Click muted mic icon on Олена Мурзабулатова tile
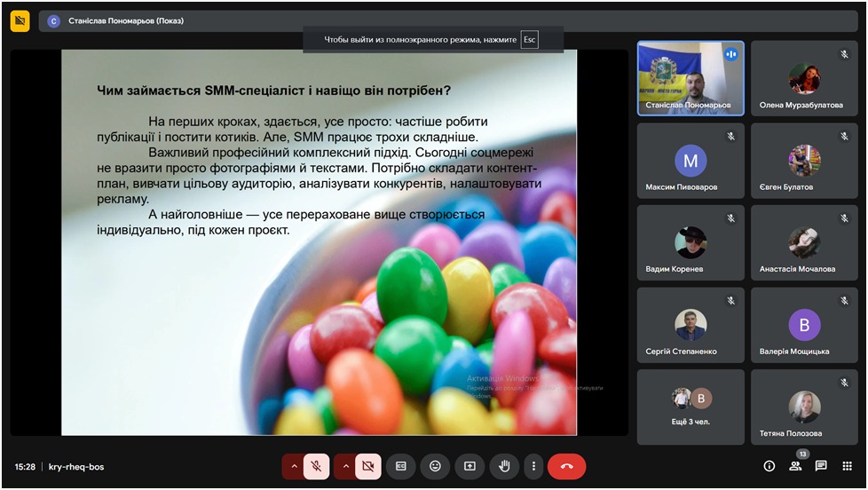This screenshot has height=490, width=868. coord(844,54)
